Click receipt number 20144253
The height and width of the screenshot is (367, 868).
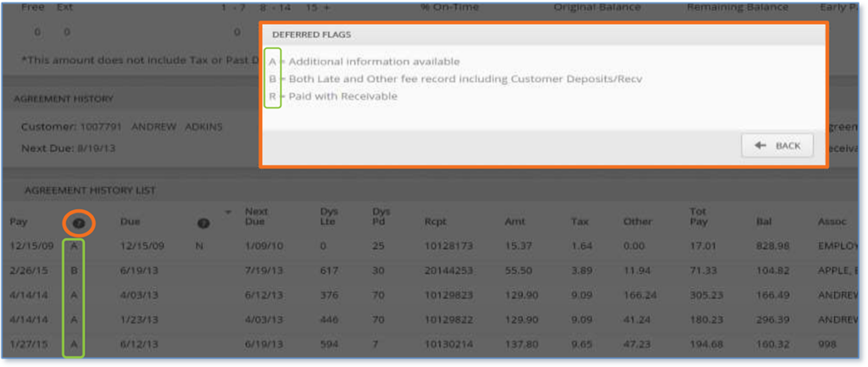pos(447,270)
